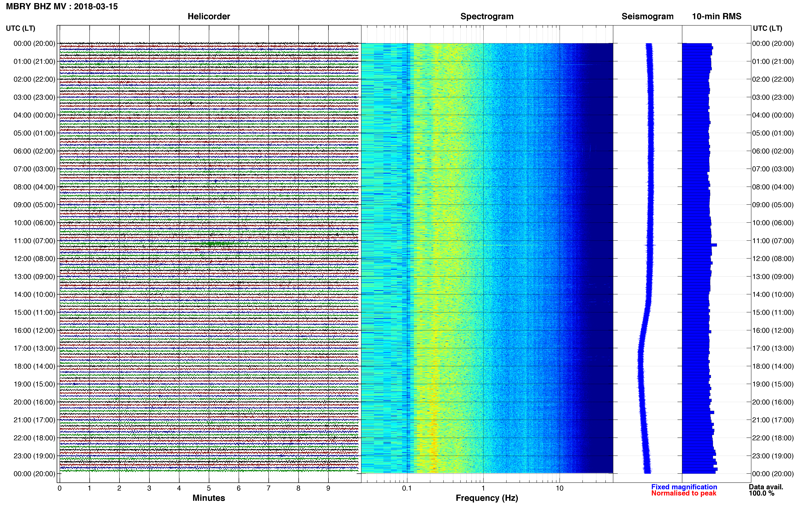812x508 pixels.
Task: Click frequency tick label 10
Action: tap(559, 488)
